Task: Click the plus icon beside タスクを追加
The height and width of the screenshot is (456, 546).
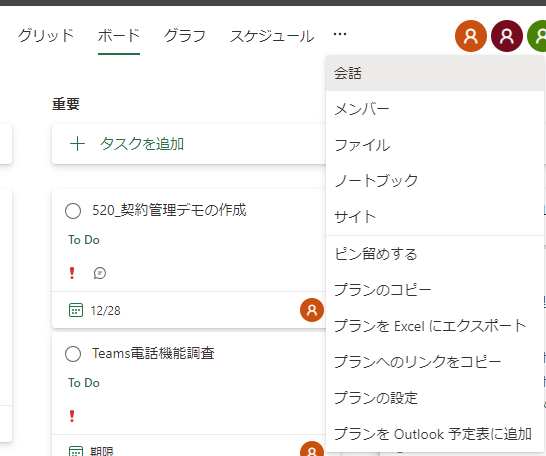Action: (x=77, y=144)
